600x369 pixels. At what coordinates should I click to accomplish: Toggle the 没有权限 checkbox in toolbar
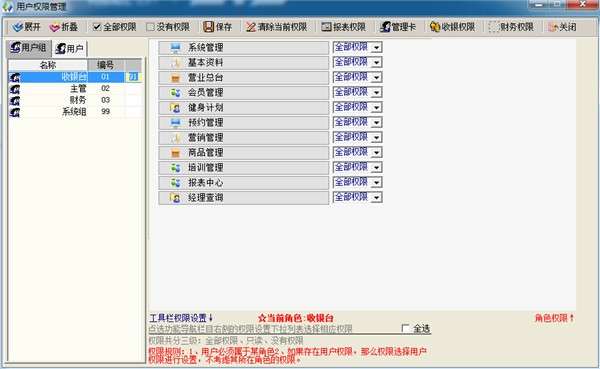pos(150,27)
